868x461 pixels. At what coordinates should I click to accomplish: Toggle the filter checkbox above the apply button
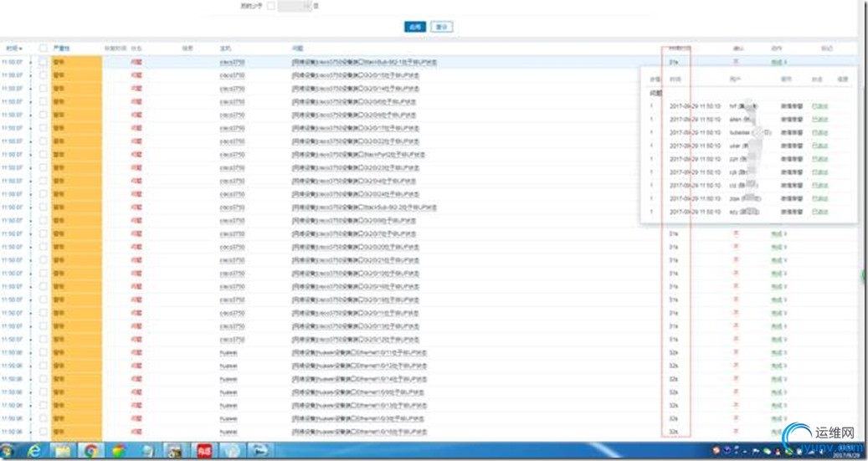tap(270, 6)
